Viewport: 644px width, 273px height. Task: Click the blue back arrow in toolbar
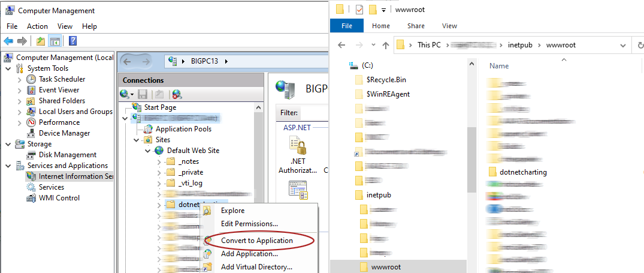coord(8,41)
